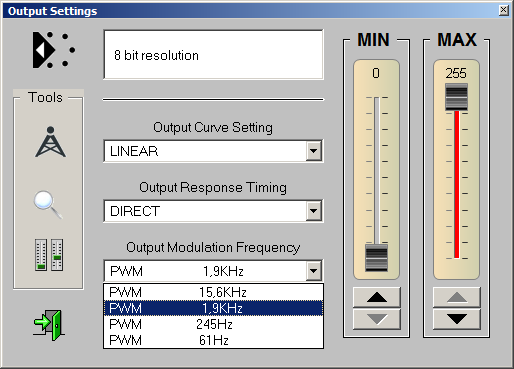514x369 pixels.
Task: Open the antenna tower tool
Action: tap(50, 142)
